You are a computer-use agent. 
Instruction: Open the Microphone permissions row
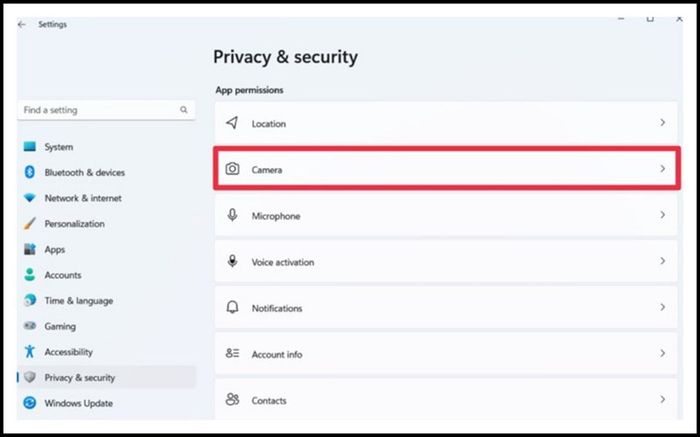(x=446, y=216)
